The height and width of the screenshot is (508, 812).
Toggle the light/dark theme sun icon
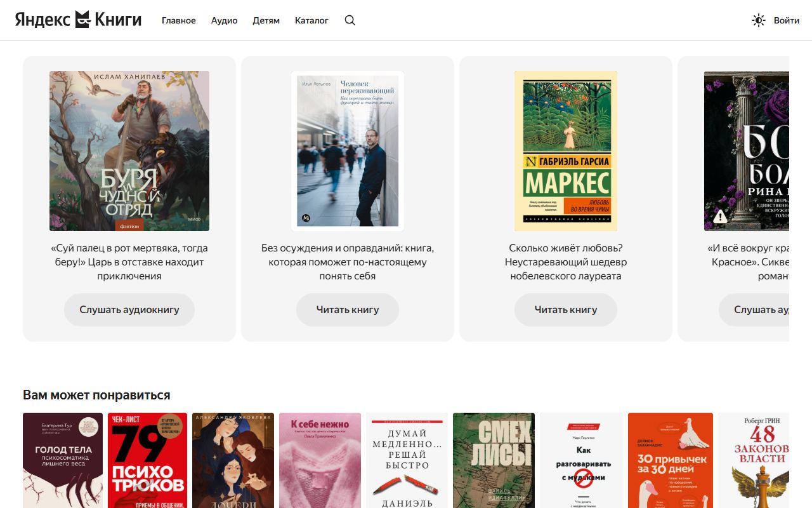click(x=759, y=20)
